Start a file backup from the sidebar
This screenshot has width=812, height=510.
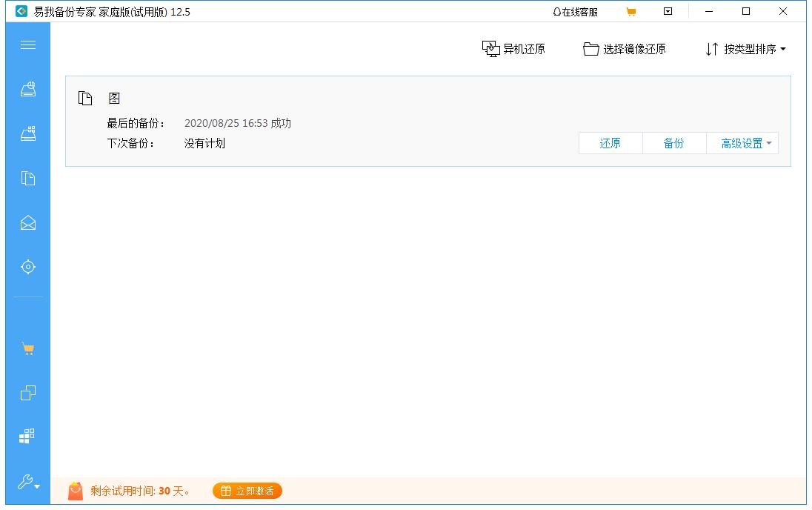(27, 178)
